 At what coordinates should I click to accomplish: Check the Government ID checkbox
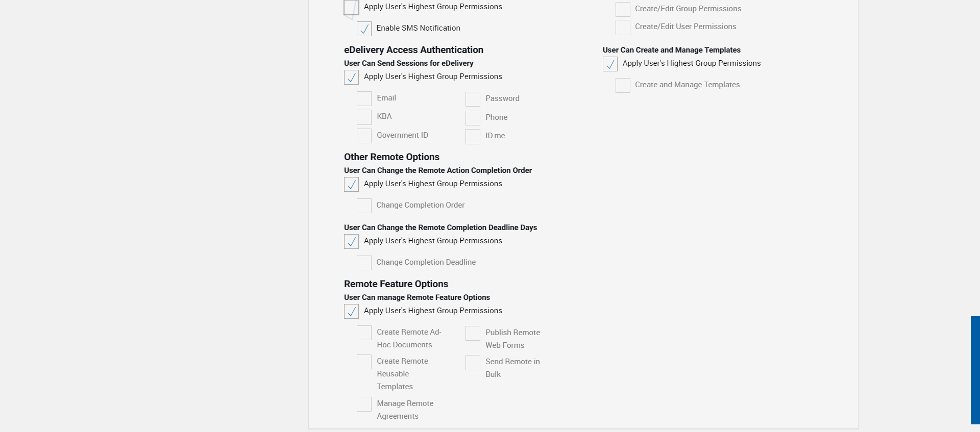click(x=364, y=136)
